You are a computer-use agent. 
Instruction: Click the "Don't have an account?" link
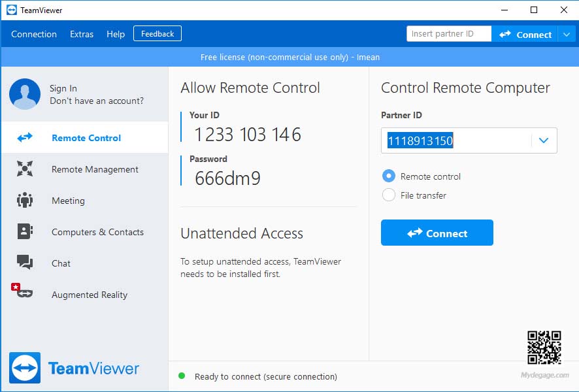pos(97,101)
